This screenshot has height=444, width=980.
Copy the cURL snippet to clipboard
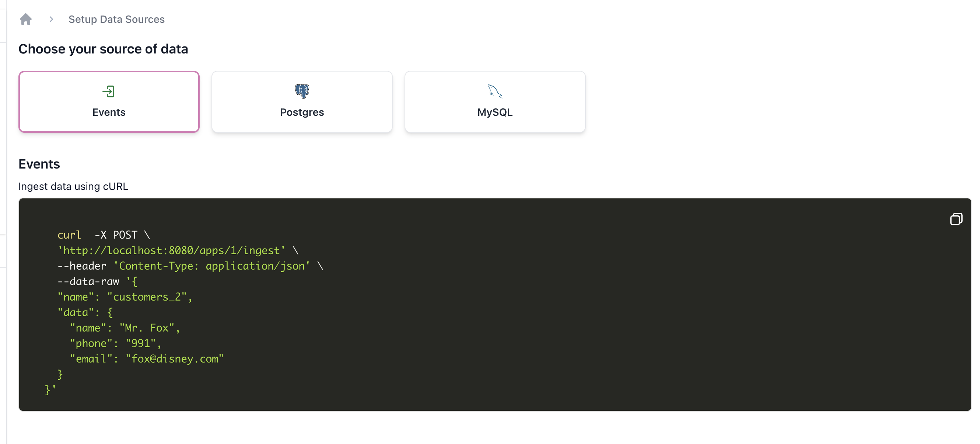(956, 219)
